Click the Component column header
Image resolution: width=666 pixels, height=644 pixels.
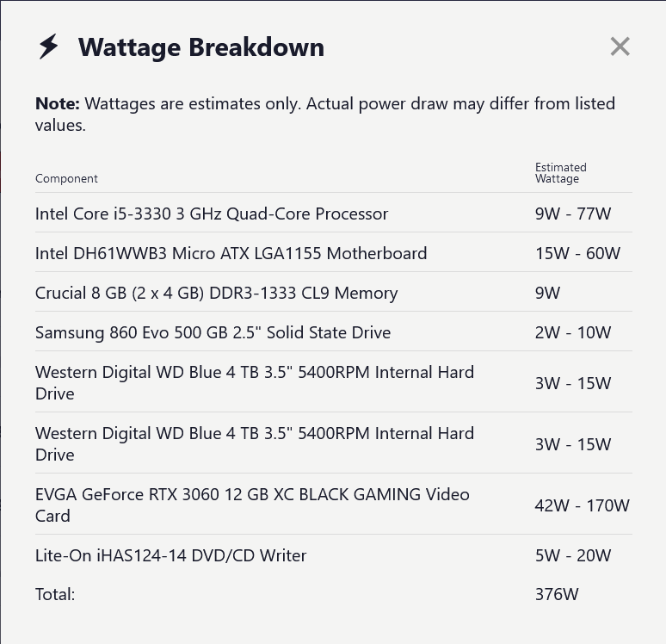pos(66,178)
